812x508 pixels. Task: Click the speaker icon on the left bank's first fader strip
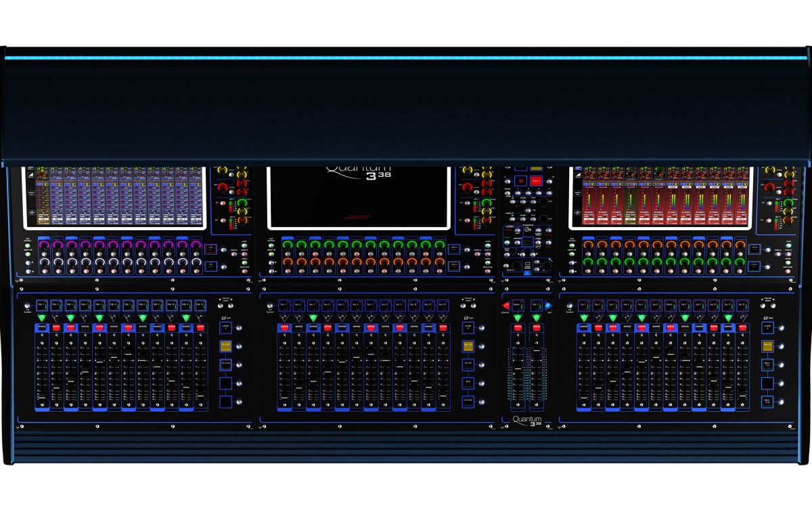coord(42,335)
